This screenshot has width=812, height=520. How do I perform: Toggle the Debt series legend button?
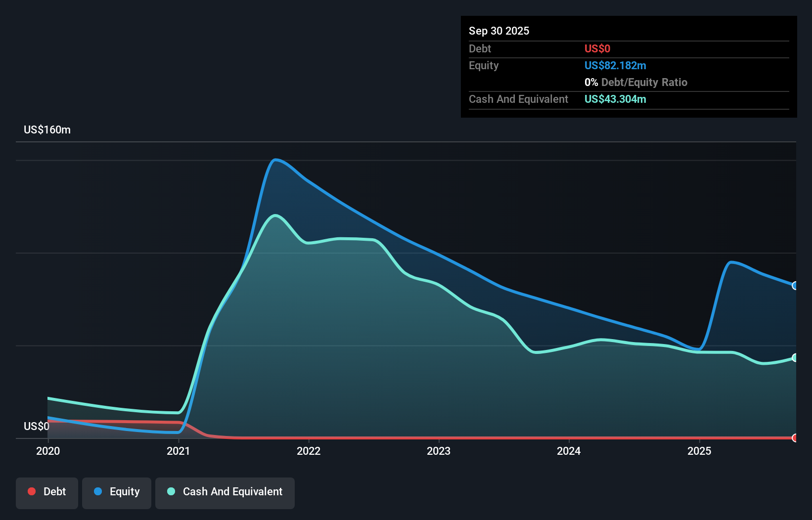click(x=47, y=493)
